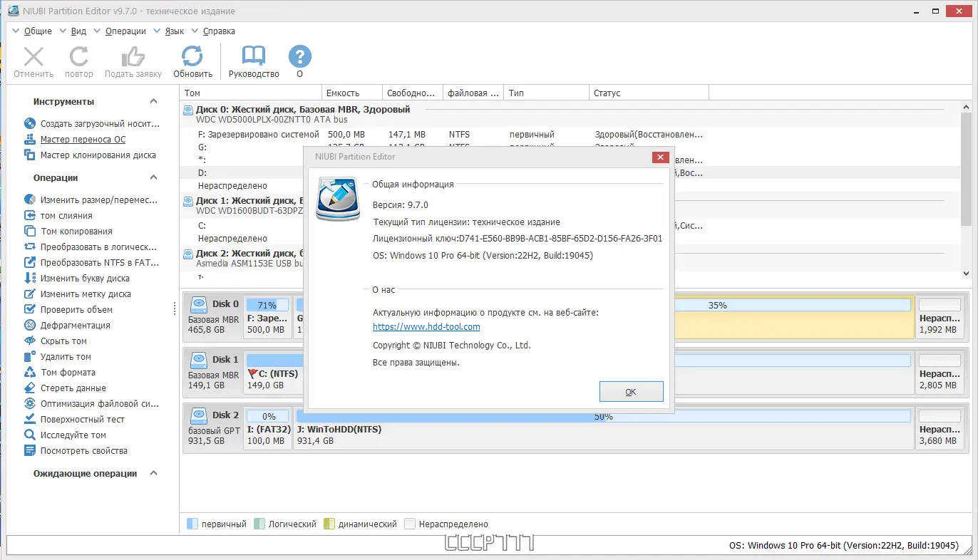Click the Disk 2 базовый GPT label
The image size is (978, 560).
214,431
